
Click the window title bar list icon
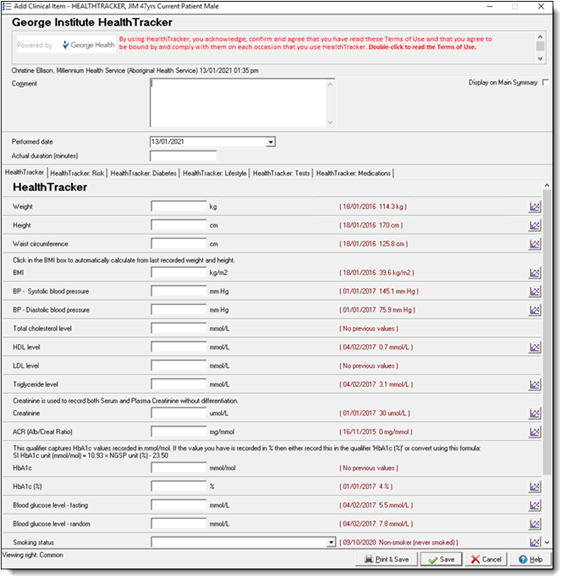pyautogui.click(x=7, y=6)
